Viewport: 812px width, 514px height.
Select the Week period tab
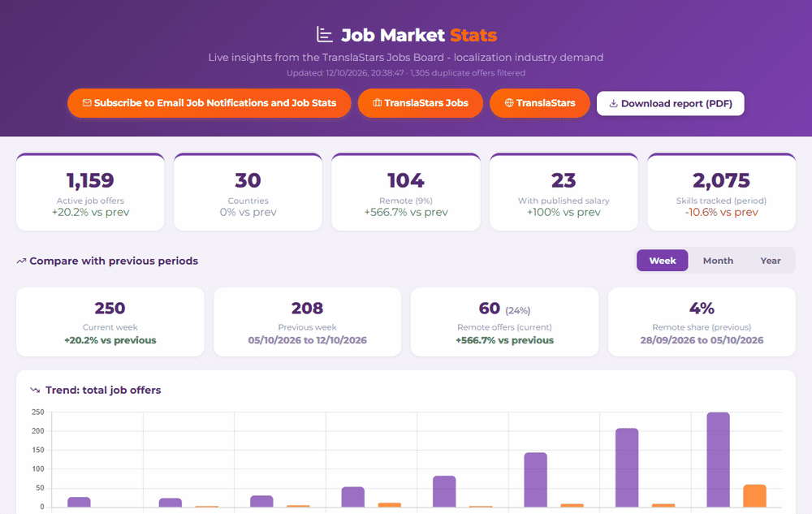(x=663, y=261)
